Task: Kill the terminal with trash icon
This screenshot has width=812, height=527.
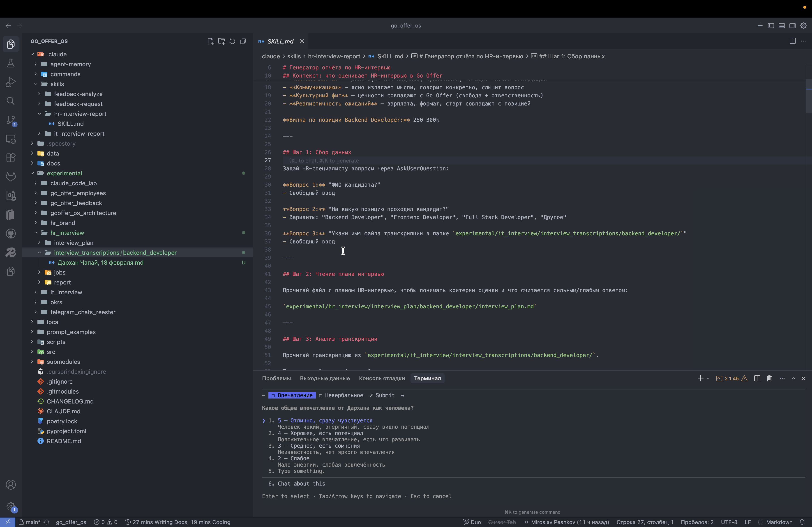Action: pos(769,378)
